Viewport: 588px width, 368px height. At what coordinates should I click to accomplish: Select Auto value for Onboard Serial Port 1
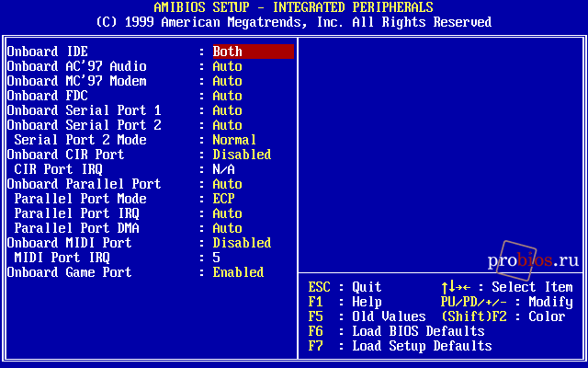pyautogui.click(x=227, y=110)
